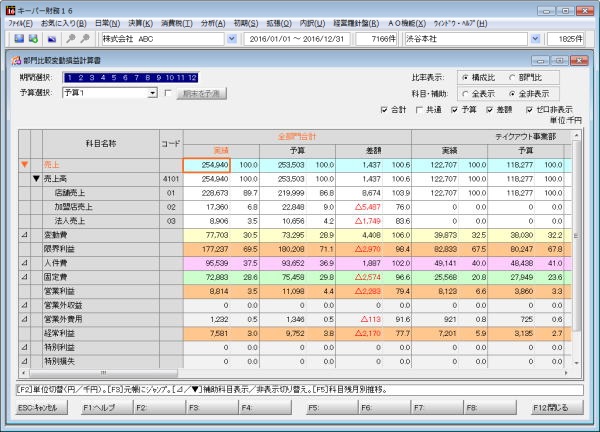Viewport: 600px width, 432px height.
Task: Expand the 営業外費用 row triangle
Action: tap(24, 319)
